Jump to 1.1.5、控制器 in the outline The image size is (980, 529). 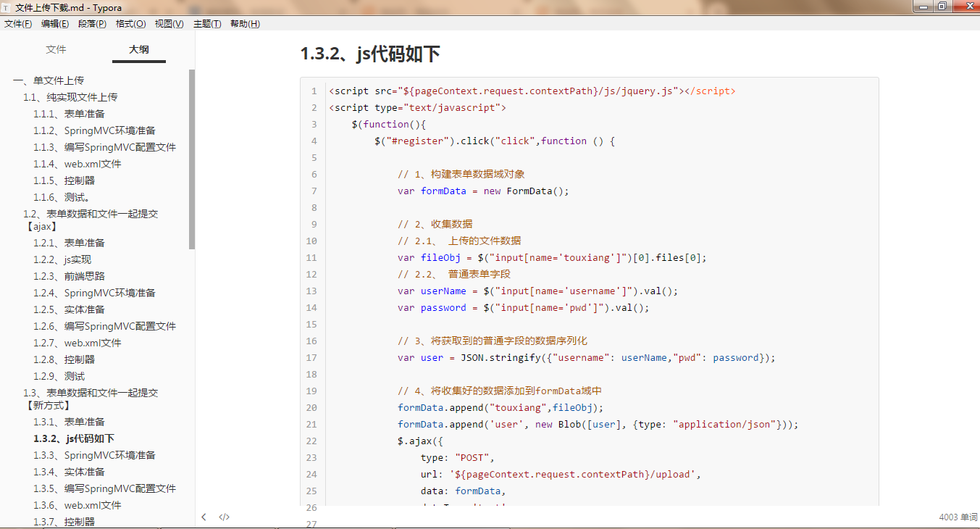(64, 180)
